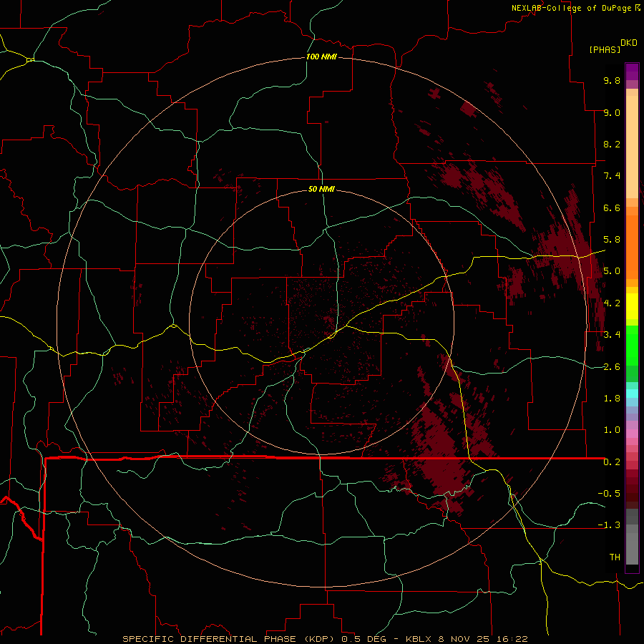Screen dimensions: 644x644
Task: Pick the cyan band on color bar
Action: click(x=632, y=394)
